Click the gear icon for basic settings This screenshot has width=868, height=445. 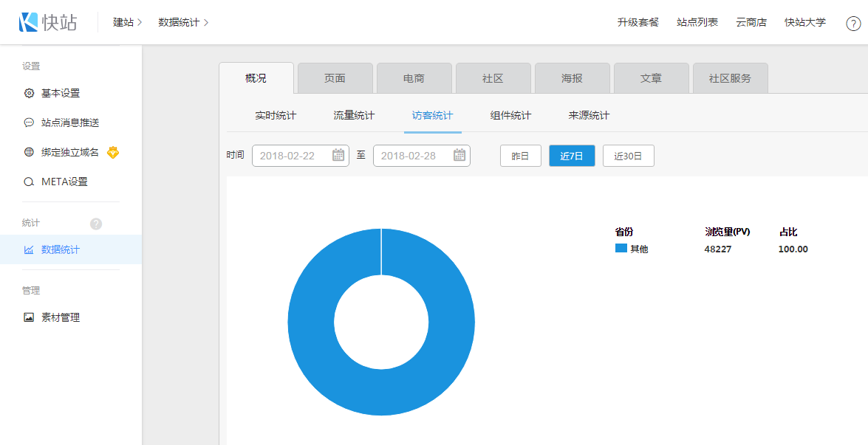point(29,93)
